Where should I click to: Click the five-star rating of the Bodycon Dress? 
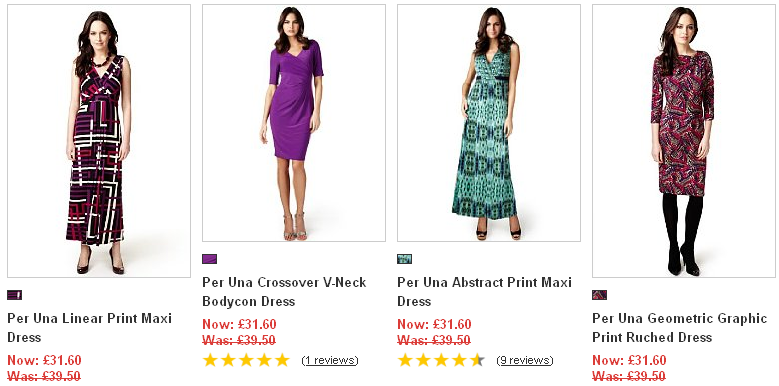[x=246, y=360]
